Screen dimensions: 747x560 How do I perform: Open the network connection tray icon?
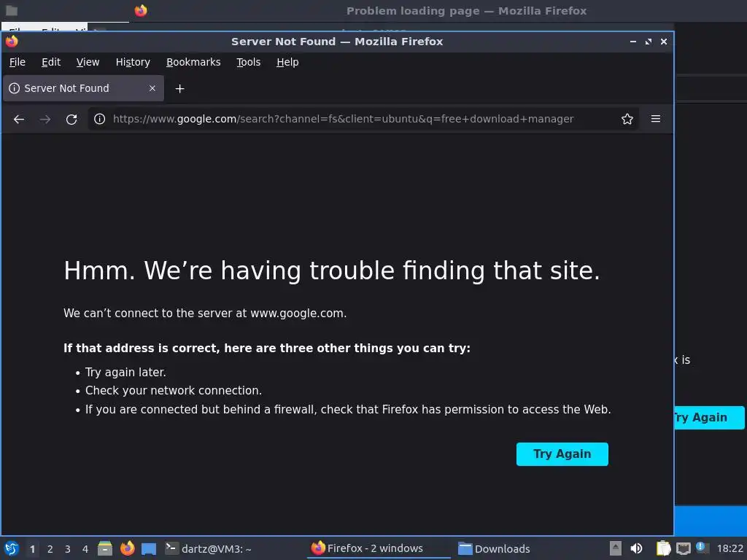click(x=683, y=548)
